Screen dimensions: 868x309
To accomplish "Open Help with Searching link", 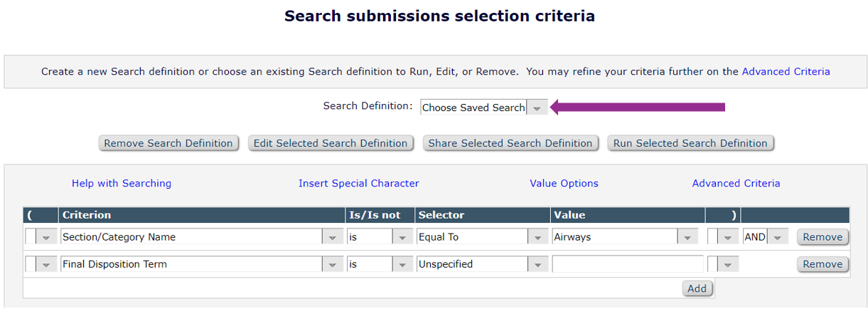I will pos(122,183).
